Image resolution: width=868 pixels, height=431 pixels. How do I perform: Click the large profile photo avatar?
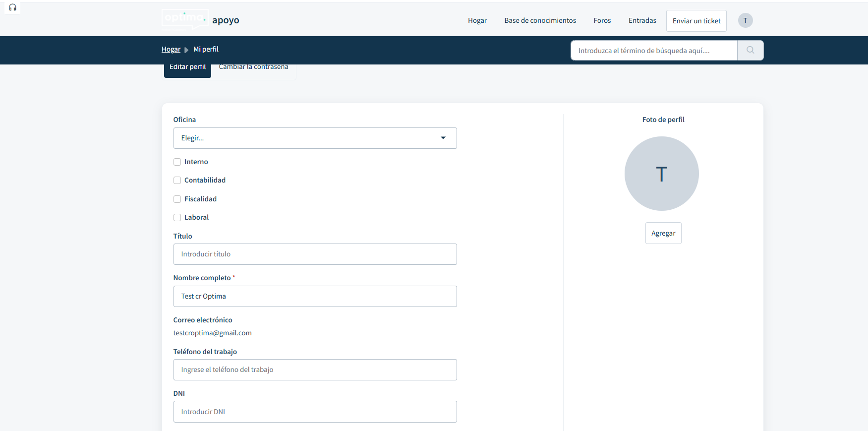coord(661,174)
